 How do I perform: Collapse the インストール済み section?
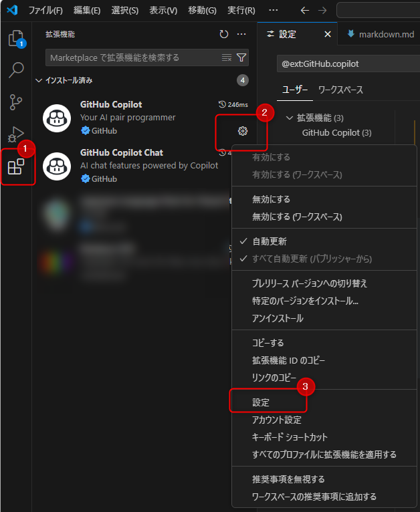(39, 80)
